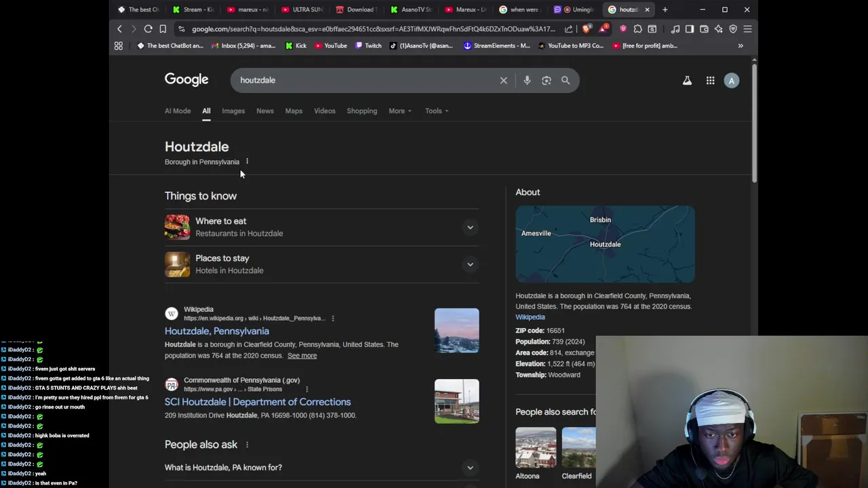Clear the search box with X
The width and height of the screenshot is (868, 488).
point(503,80)
